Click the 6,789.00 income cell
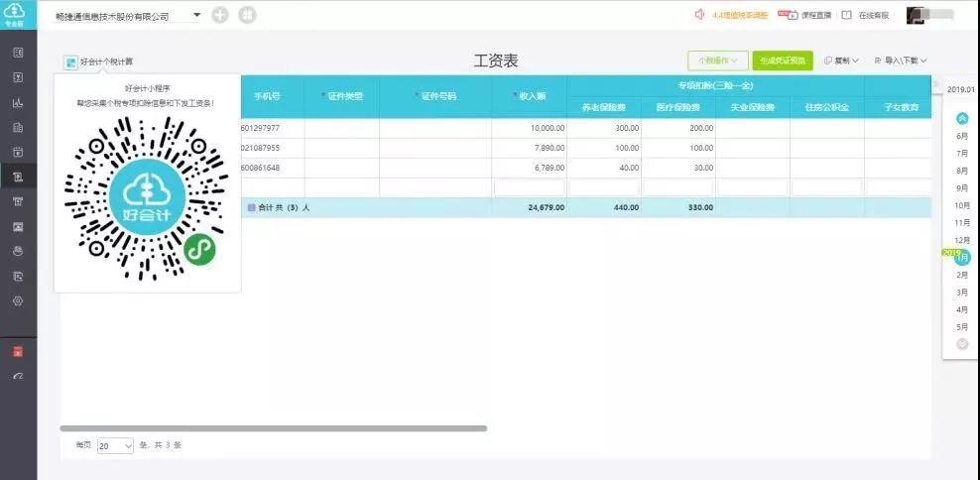980x480 pixels. (530, 169)
